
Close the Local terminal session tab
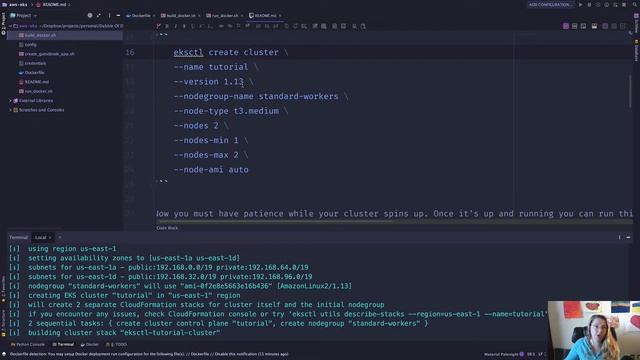click(50, 238)
